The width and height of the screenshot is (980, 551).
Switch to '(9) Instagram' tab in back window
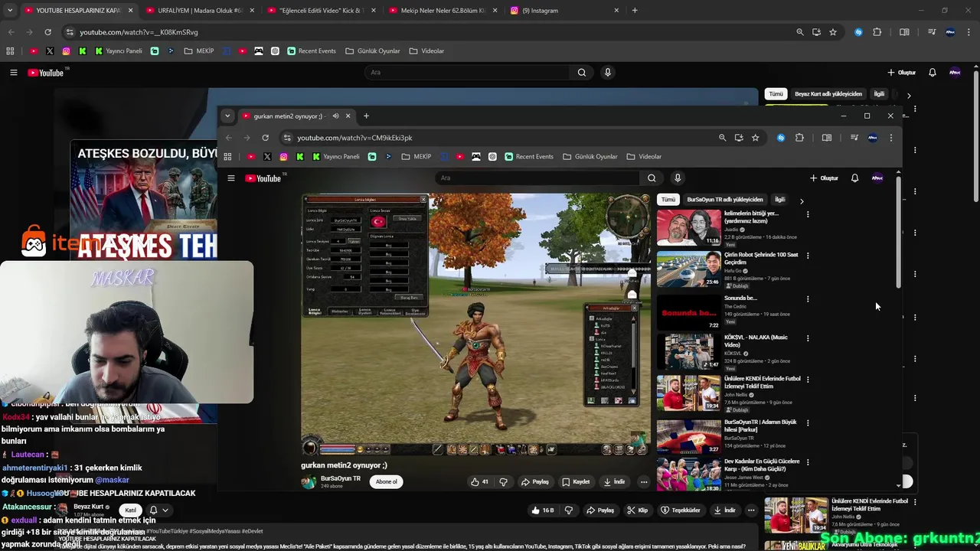(x=564, y=11)
